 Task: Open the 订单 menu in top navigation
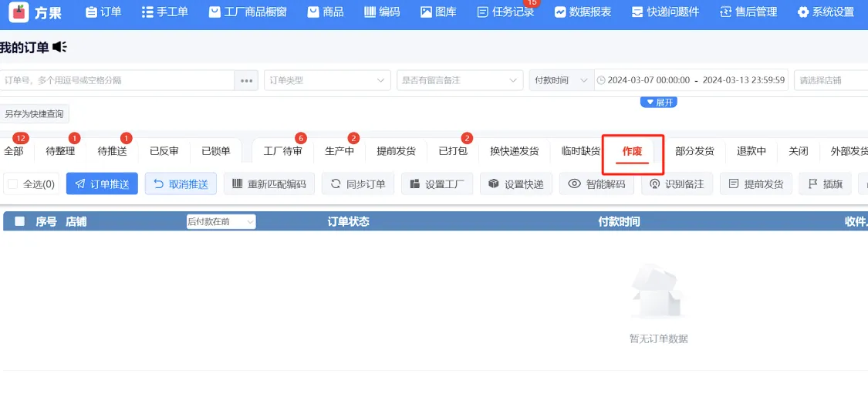tap(103, 12)
